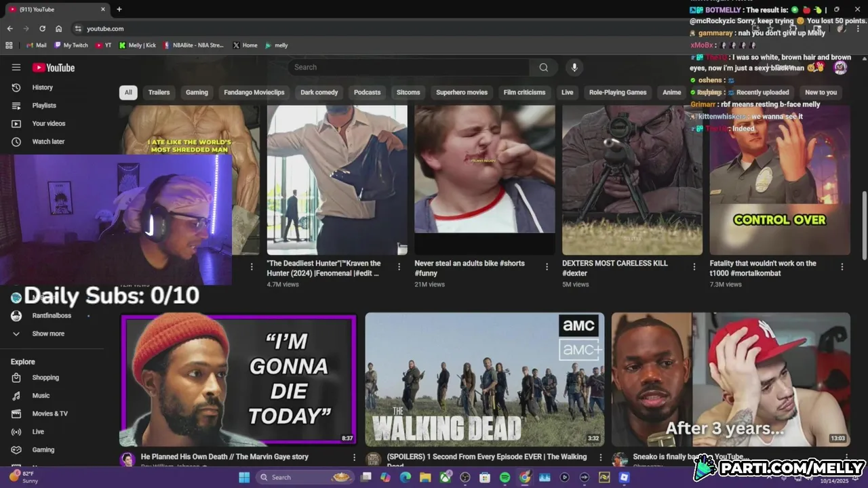Viewport: 868px width, 488px height.
Task: Open more options for Fatality t1000 short
Action: tap(842, 267)
